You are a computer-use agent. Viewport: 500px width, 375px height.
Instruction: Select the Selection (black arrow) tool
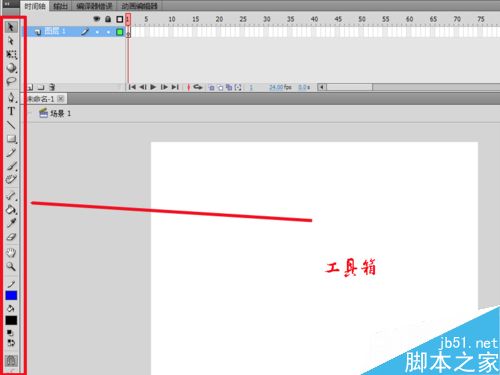[11, 27]
